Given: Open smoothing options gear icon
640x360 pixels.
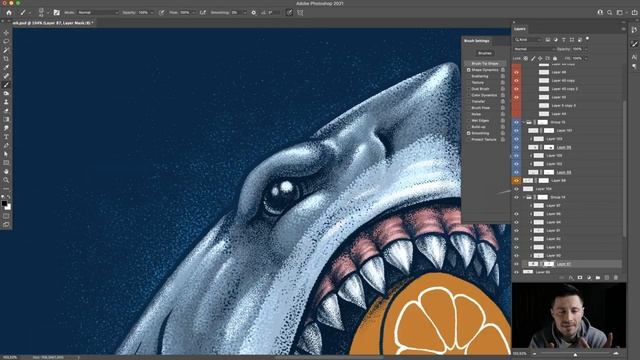Looking at the screenshot, I should click(x=253, y=13).
